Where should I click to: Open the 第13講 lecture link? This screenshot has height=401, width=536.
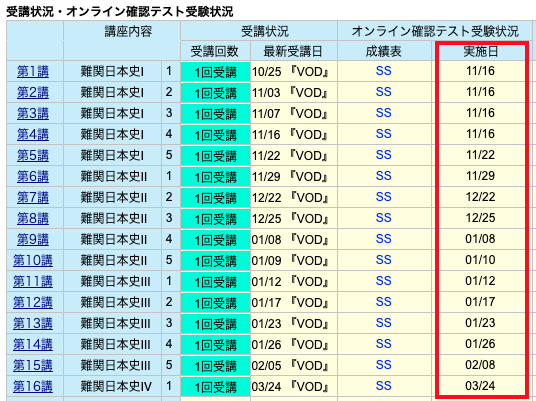[x=33, y=323]
